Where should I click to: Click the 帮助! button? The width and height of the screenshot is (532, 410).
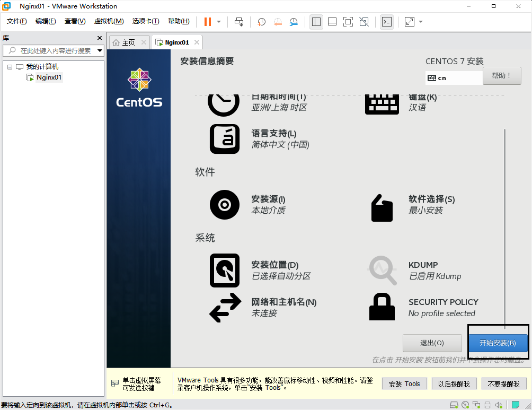coord(502,75)
